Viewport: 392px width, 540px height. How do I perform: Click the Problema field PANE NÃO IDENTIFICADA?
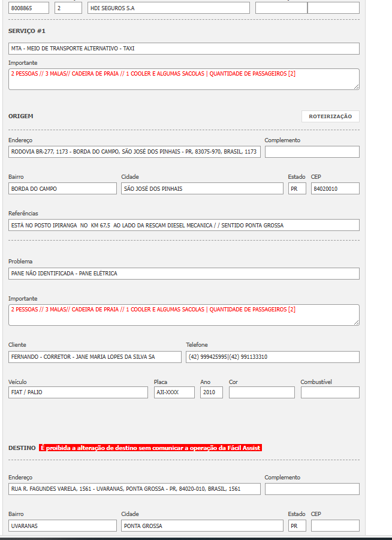pyautogui.click(x=184, y=274)
